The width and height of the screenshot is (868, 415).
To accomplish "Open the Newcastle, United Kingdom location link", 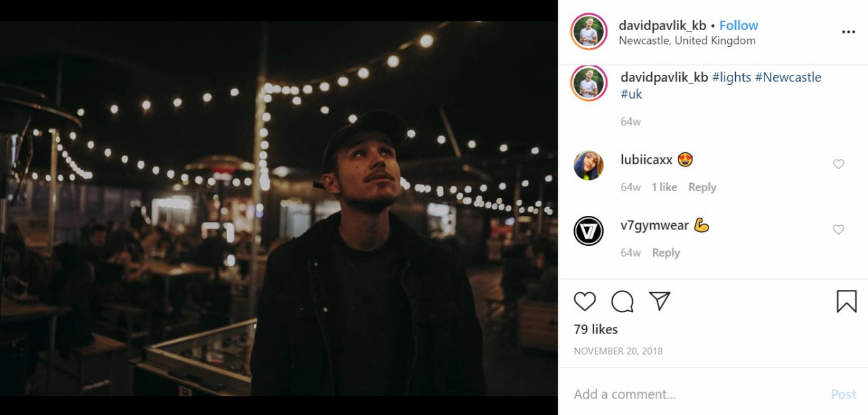I will [x=687, y=41].
